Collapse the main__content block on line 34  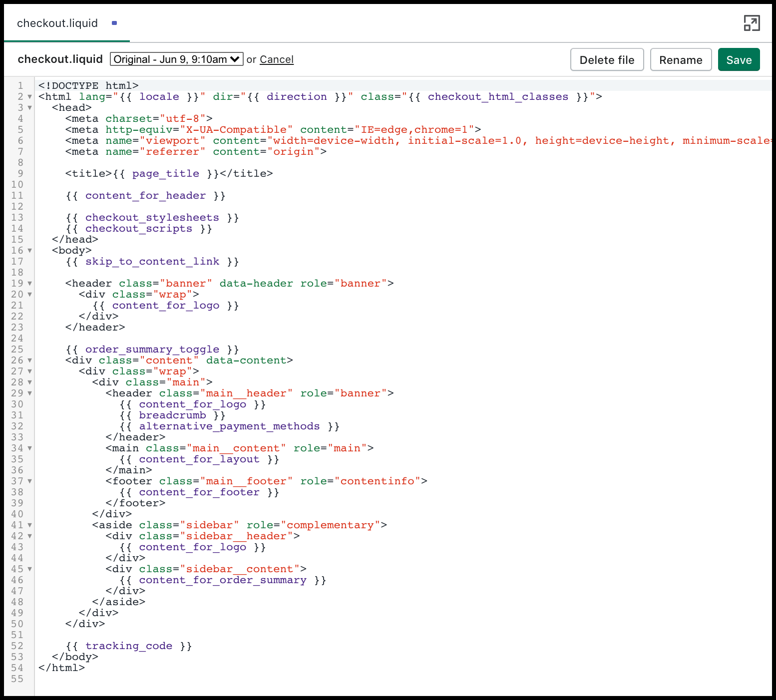pyautogui.click(x=30, y=448)
